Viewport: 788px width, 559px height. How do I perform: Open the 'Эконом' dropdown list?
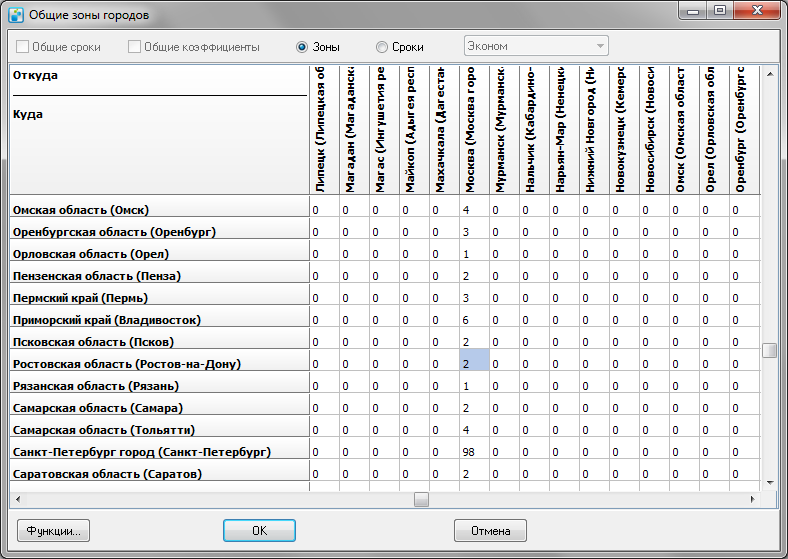point(536,46)
